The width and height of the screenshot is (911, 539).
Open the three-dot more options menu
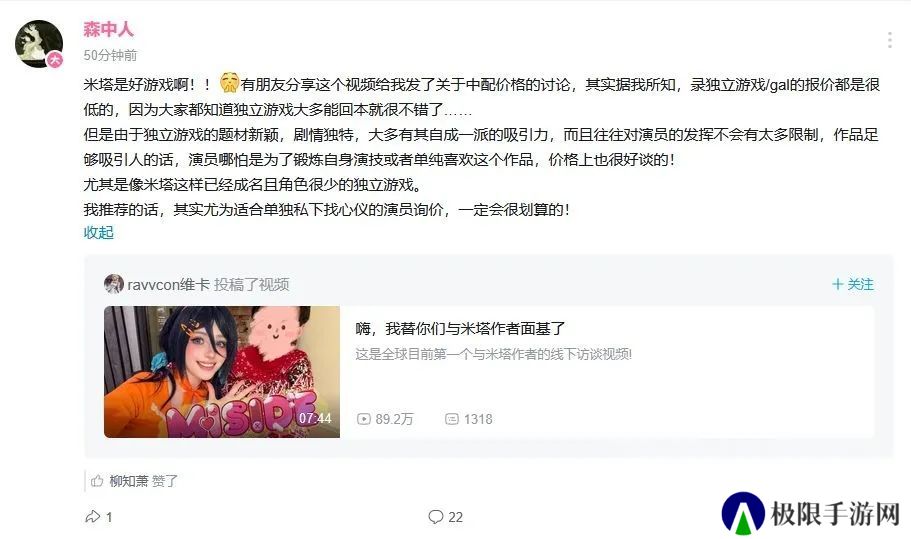point(890,40)
